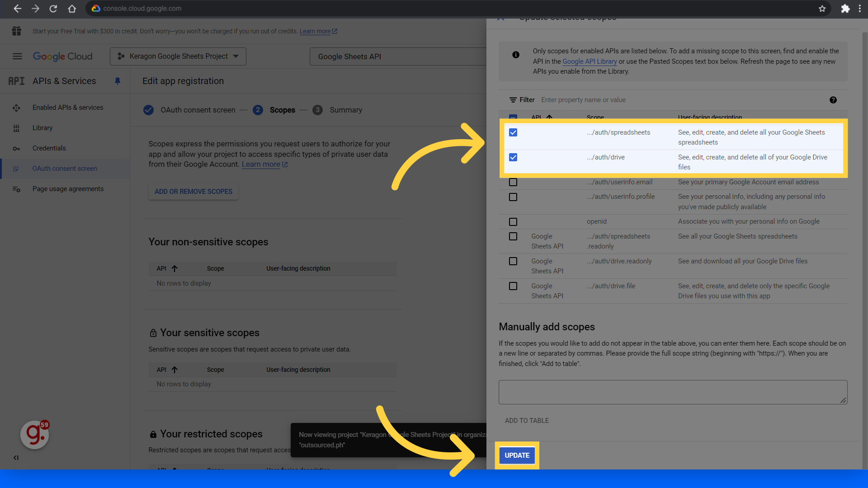
Task: Click 'Your sensitive scopes' lock icon
Action: pos(153,333)
